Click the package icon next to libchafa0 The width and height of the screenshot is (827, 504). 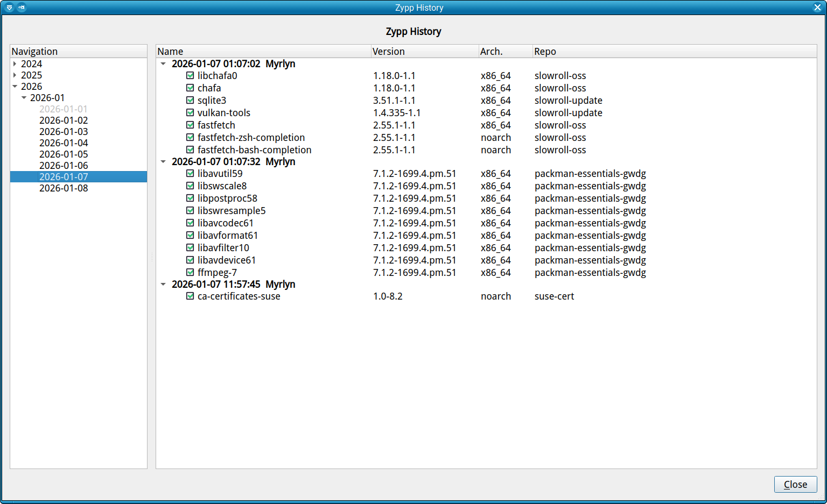pyautogui.click(x=190, y=76)
